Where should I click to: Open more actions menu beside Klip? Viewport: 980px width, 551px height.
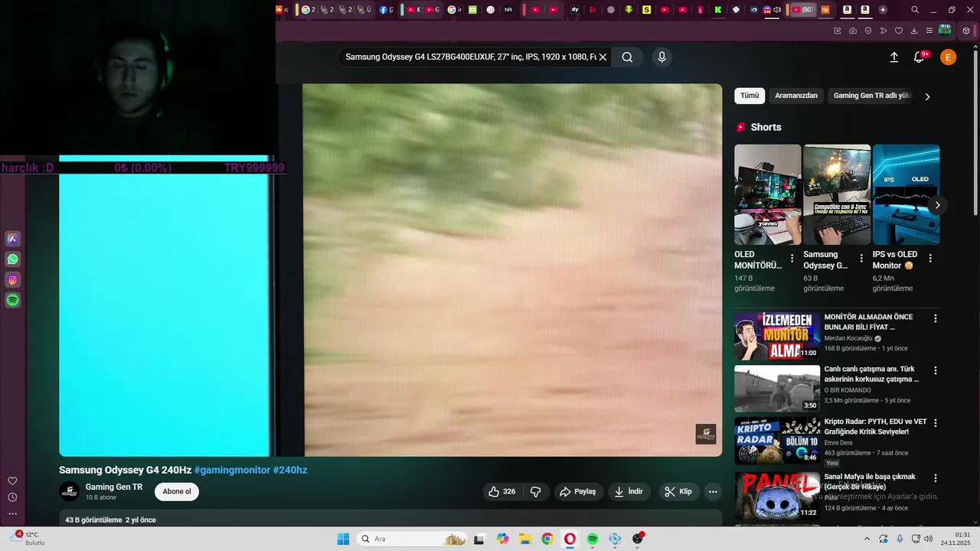713,491
